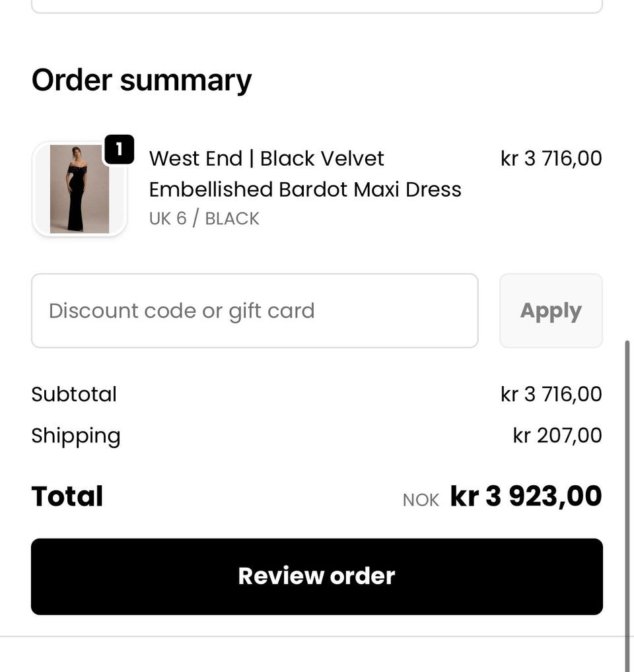The height and width of the screenshot is (672, 634).
Task: Click the shipping cost kr 207,00
Action: (557, 436)
